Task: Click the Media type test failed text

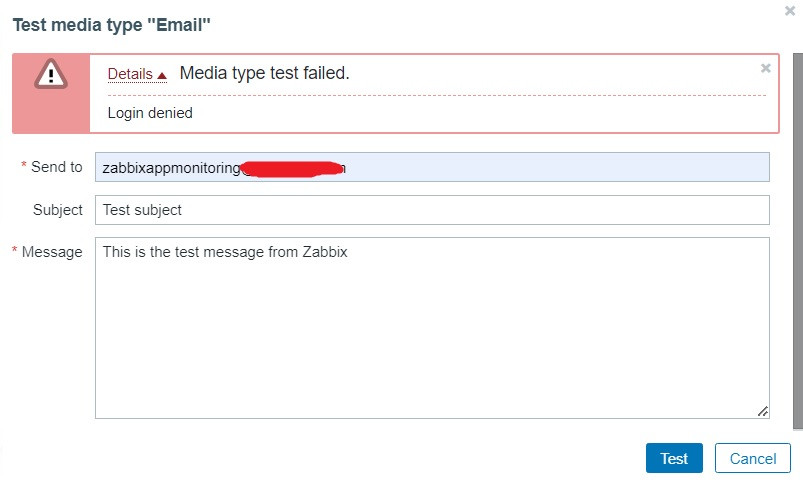Action: click(x=265, y=73)
